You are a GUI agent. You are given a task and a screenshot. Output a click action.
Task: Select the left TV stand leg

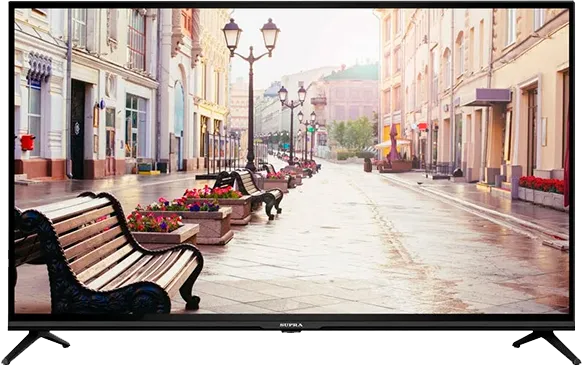(36, 346)
